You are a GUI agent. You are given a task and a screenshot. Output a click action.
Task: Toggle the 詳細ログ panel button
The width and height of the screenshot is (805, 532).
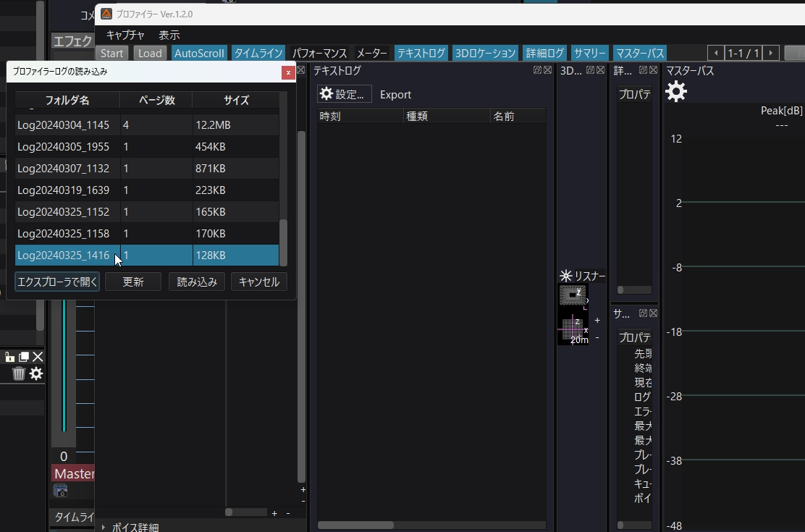pos(544,53)
